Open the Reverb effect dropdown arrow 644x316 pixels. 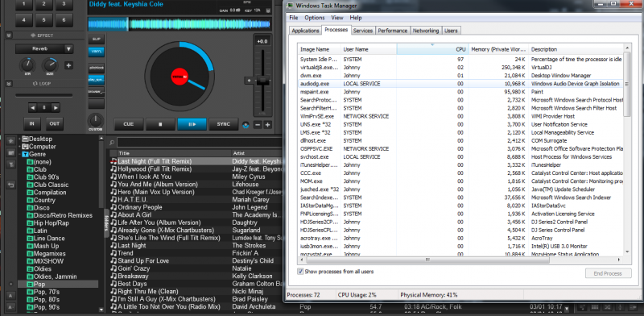(x=68, y=49)
